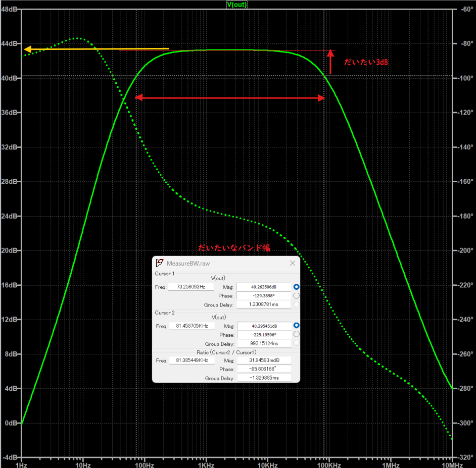Click the -240° phase axis label

coord(465,320)
